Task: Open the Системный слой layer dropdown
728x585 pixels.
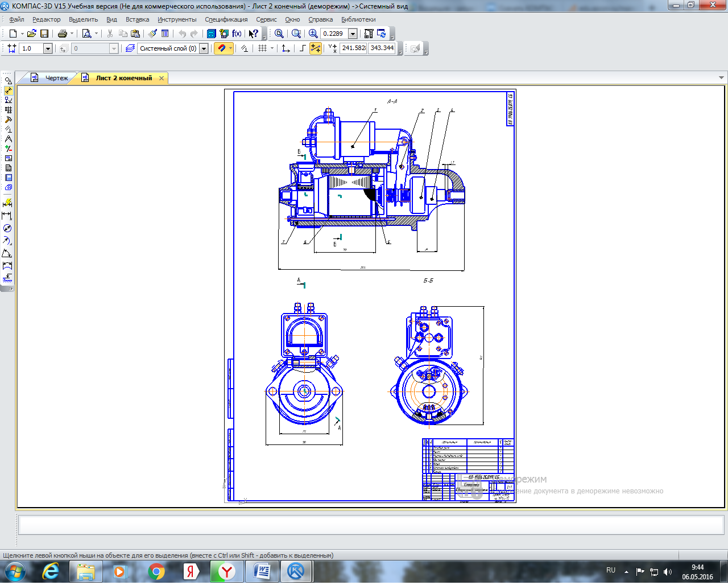Action: (x=204, y=48)
